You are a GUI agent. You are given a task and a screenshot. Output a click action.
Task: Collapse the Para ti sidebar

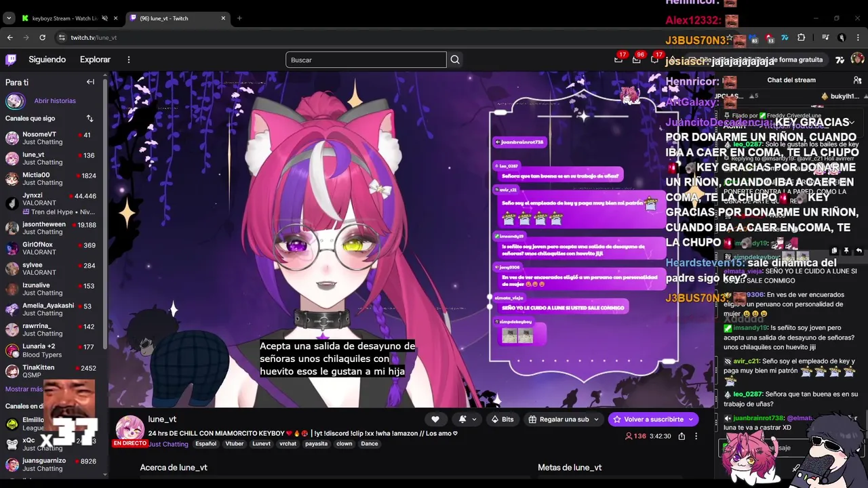(x=90, y=82)
